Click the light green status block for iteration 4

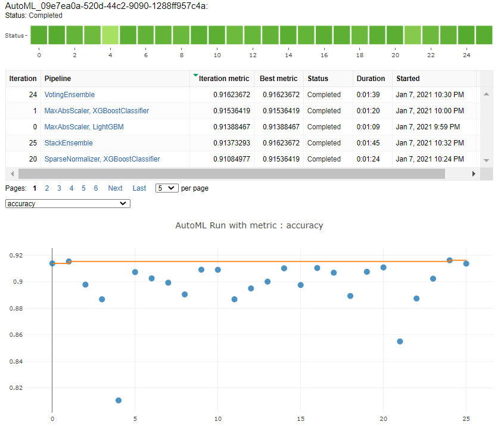[x=110, y=35]
